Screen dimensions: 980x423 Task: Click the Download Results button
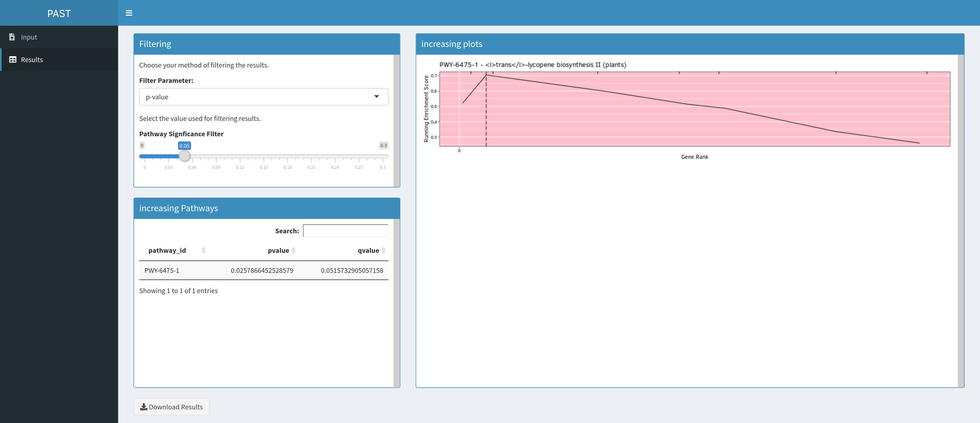(172, 407)
